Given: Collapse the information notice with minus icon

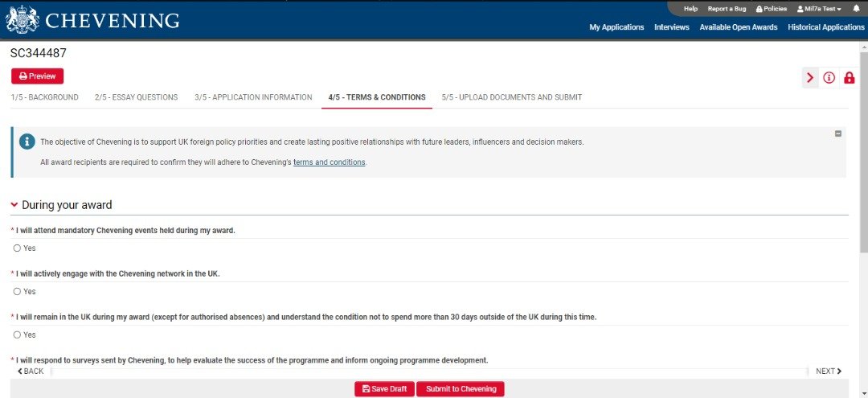Looking at the screenshot, I should pyautogui.click(x=838, y=133).
